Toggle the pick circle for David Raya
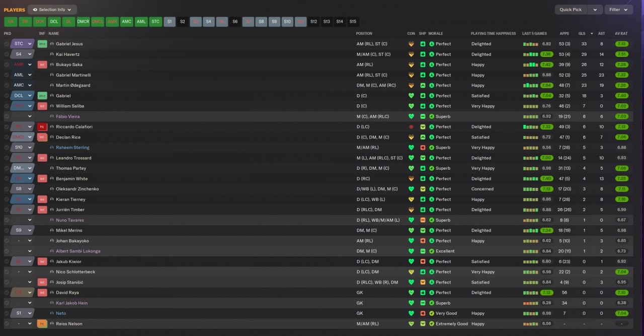644x336 pixels. tap(7, 293)
